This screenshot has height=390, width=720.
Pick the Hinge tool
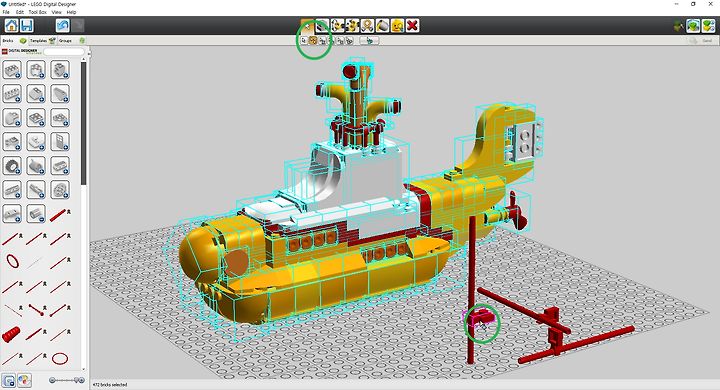(338, 25)
